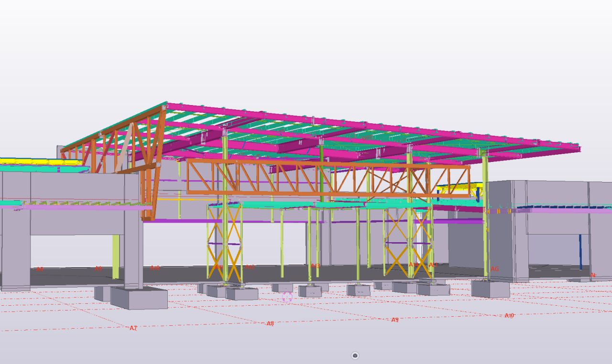
Task: Click the magenta dashed circle marker near footings
Action: tap(287, 298)
